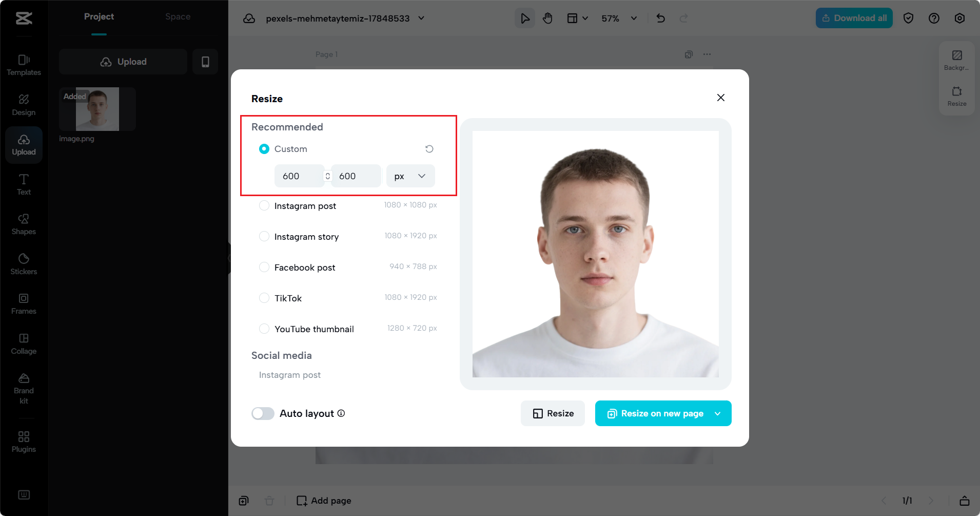Open the Shapes sidebar panel

tap(24, 224)
